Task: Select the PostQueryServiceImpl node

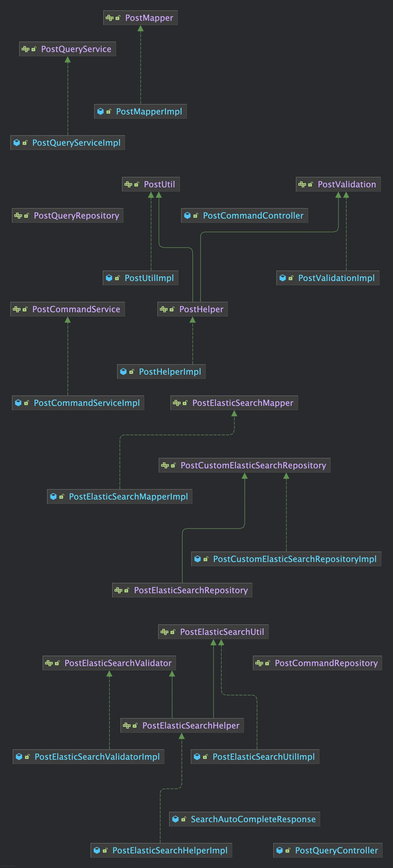Action: (x=67, y=143)
